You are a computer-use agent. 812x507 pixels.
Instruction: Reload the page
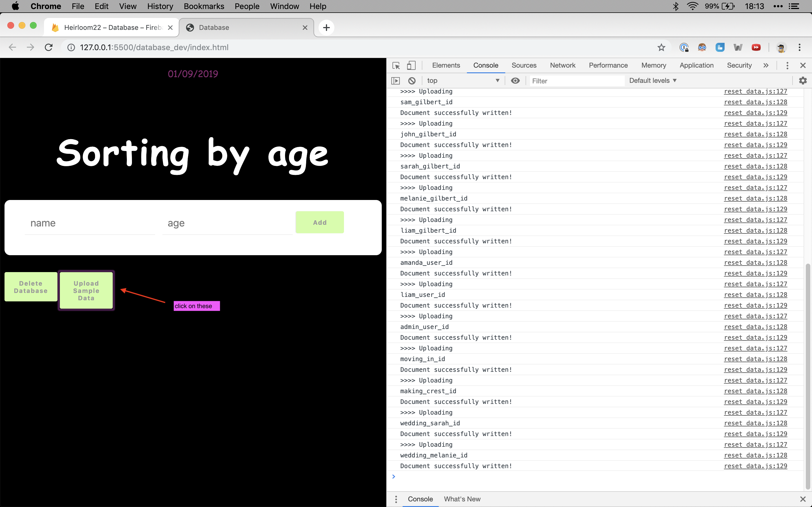pos(49,48)
